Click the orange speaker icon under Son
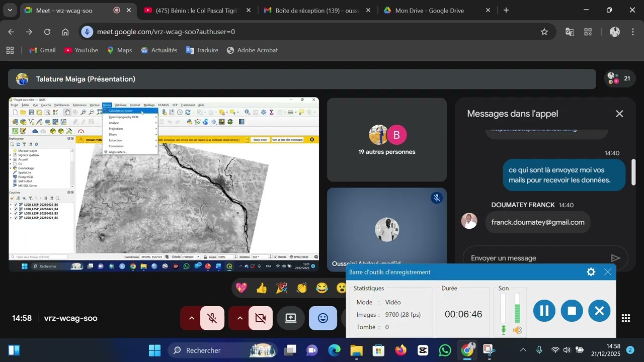 pos(517,330)
